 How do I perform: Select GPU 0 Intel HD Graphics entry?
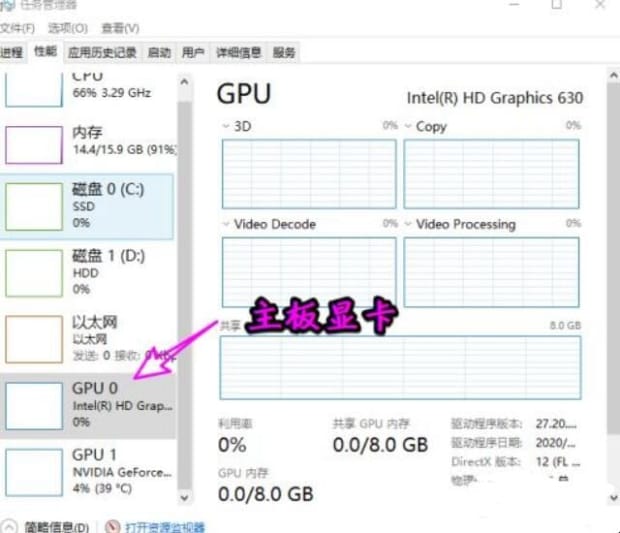pos(87,406)
